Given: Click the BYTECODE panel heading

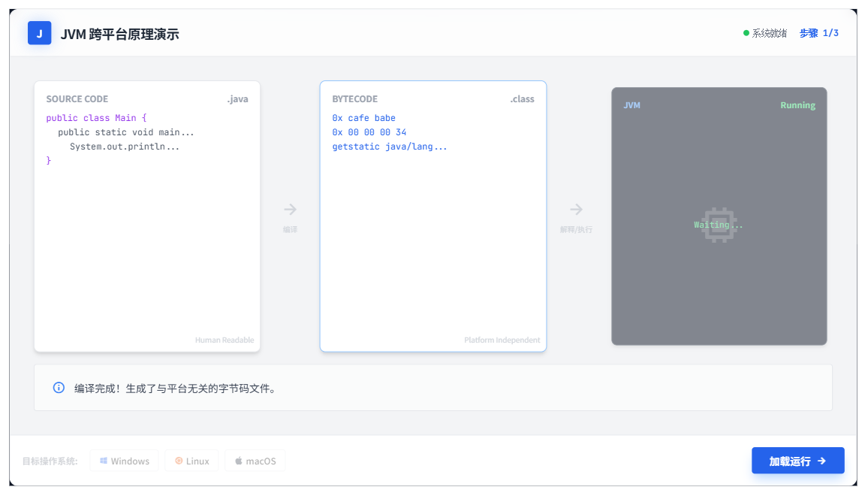Looking at the screenshot, I should pos(355,99).
